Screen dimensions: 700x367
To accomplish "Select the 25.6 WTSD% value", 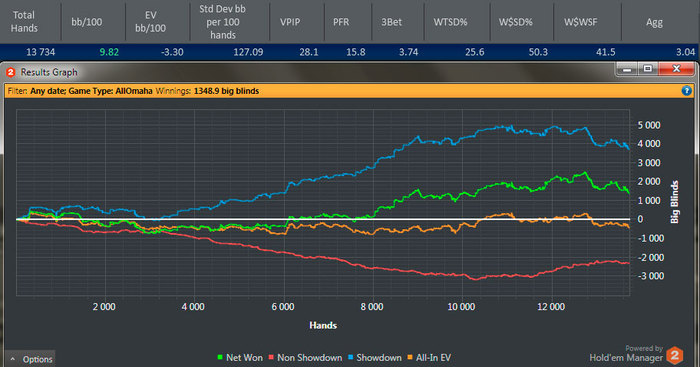I will click(475, 52).
